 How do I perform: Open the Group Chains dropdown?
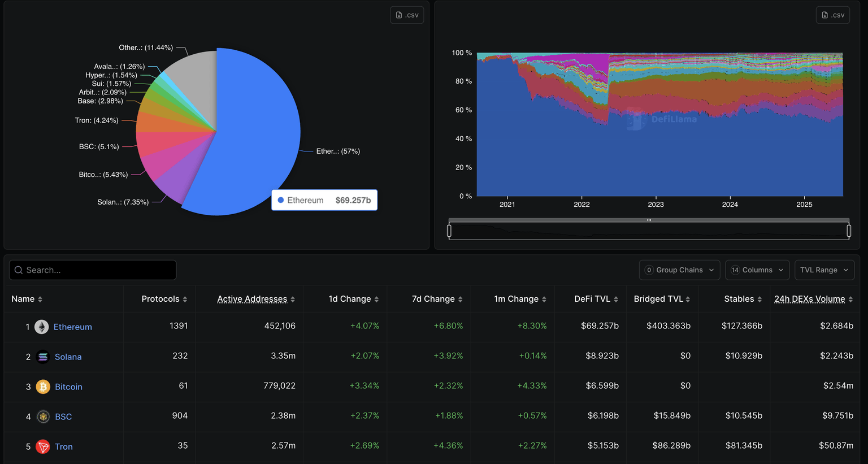(679, 270)
